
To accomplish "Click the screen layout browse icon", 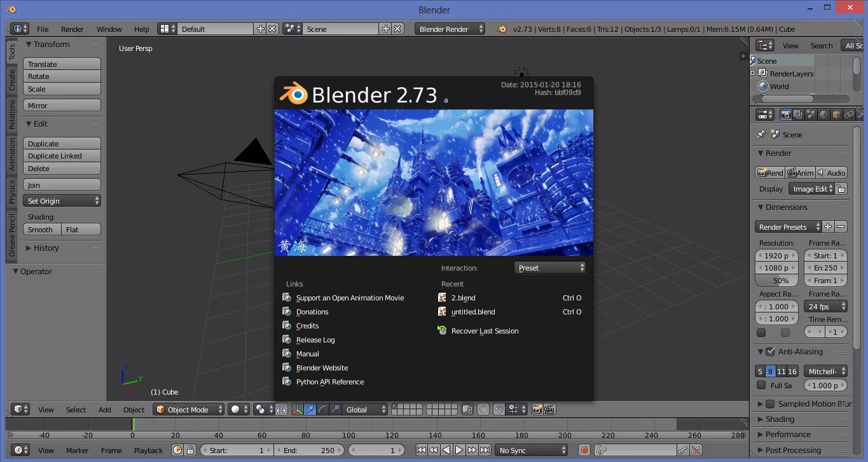I will [167, 29].
